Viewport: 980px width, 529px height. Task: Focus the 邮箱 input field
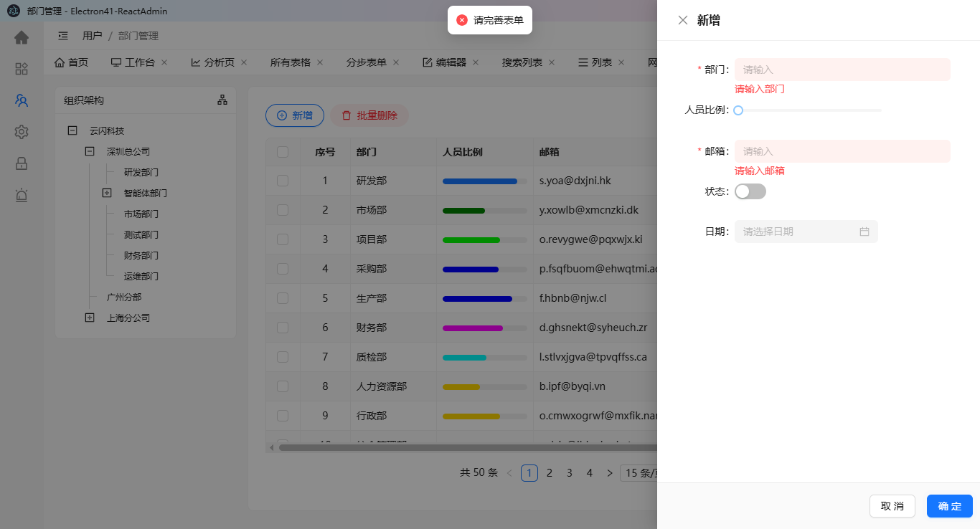(842, 151)
